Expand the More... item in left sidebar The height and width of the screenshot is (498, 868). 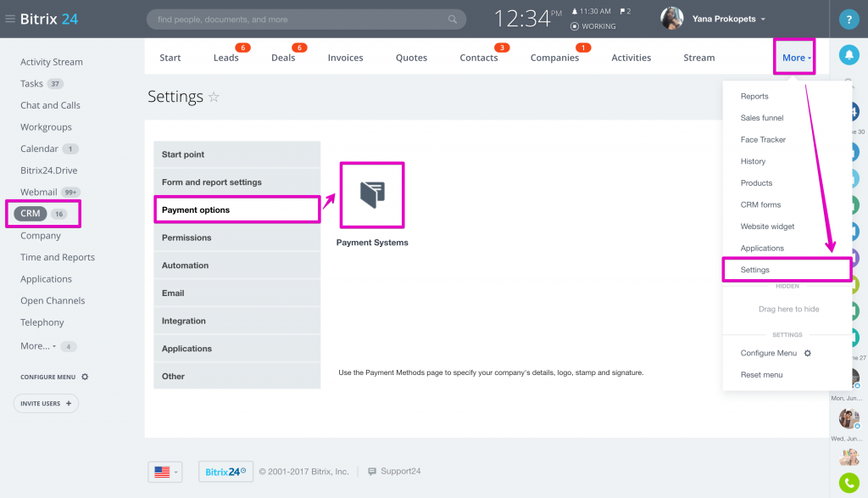pyautogui.click(x=38, y=345)
